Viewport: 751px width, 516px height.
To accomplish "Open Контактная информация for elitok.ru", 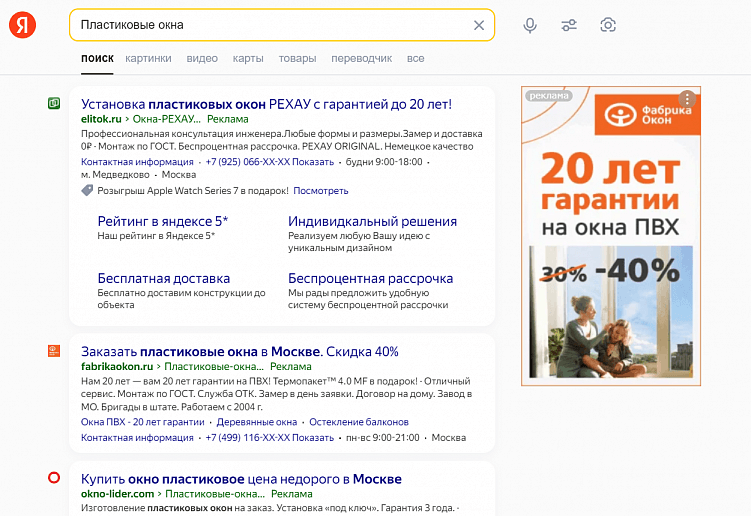I will pyautogui.click(x=137, y=162).
